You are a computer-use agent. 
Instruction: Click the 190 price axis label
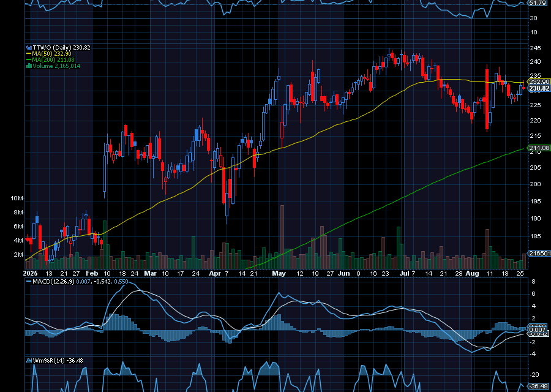[x=535, y=218]
